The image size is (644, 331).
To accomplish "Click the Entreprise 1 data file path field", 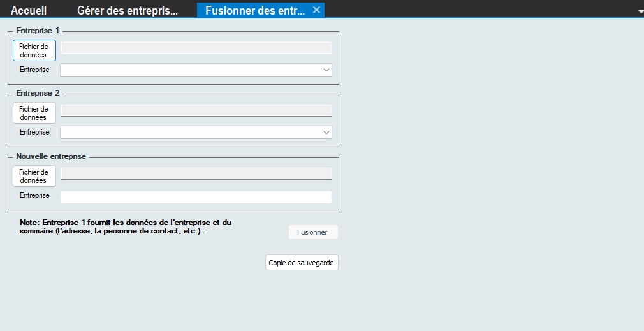I will pos(196,48).
